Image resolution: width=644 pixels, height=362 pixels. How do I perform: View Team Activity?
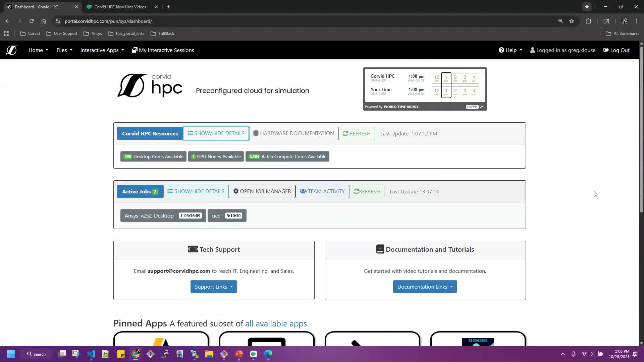coord(322,191)
